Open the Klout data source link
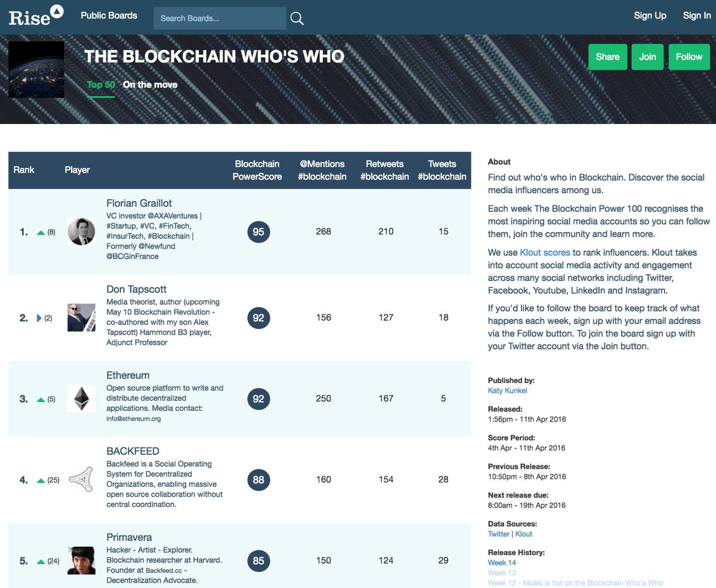The height and width of the screenshot is (588, 716). coord(523,534)
